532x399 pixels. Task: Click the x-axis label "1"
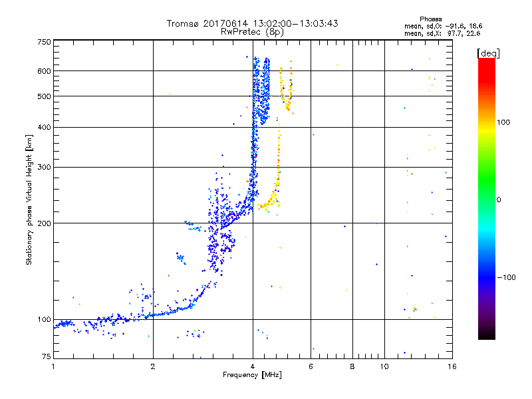(53, 366)
